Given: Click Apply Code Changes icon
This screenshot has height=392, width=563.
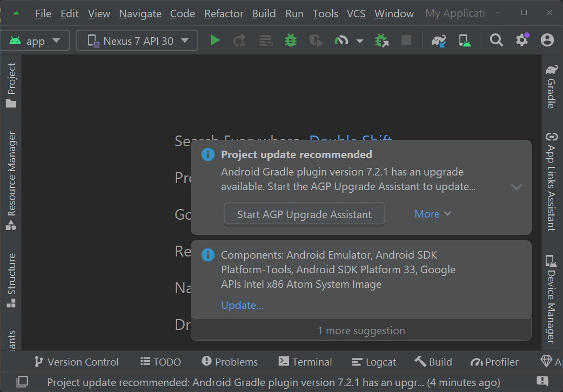Looking at the screenshot, I should point(266,40).
